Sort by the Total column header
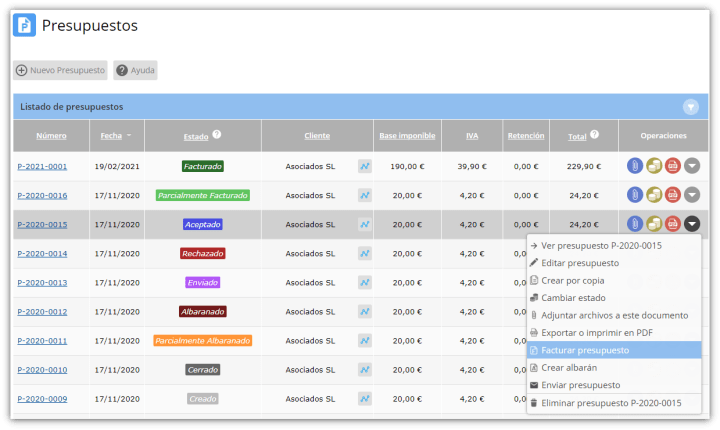 tap(577, 136)
